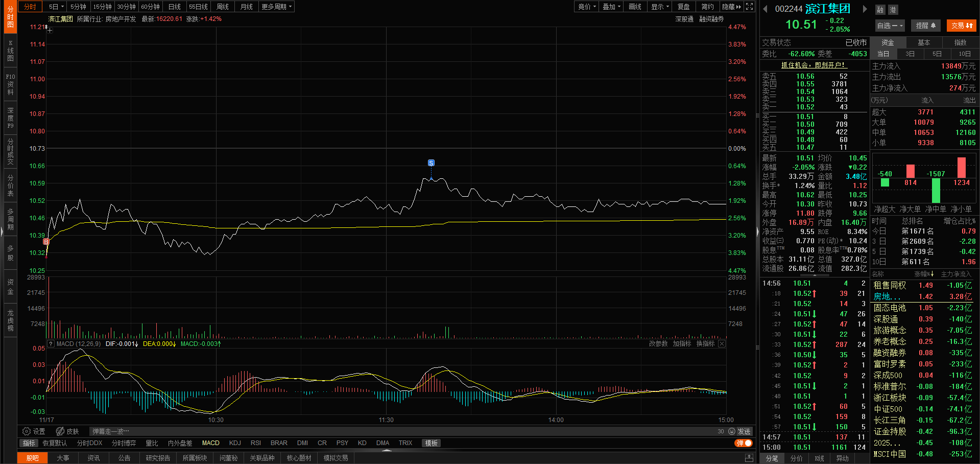This screenshot has height=464, width=980.
Task: Select the 3日 capital flow tab
Action: (x=910, y=54)
